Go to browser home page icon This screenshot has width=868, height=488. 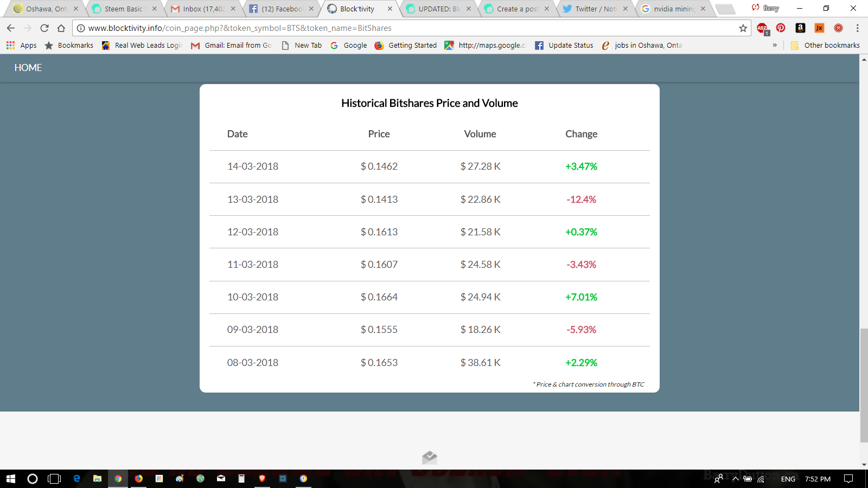click(61, 28)
